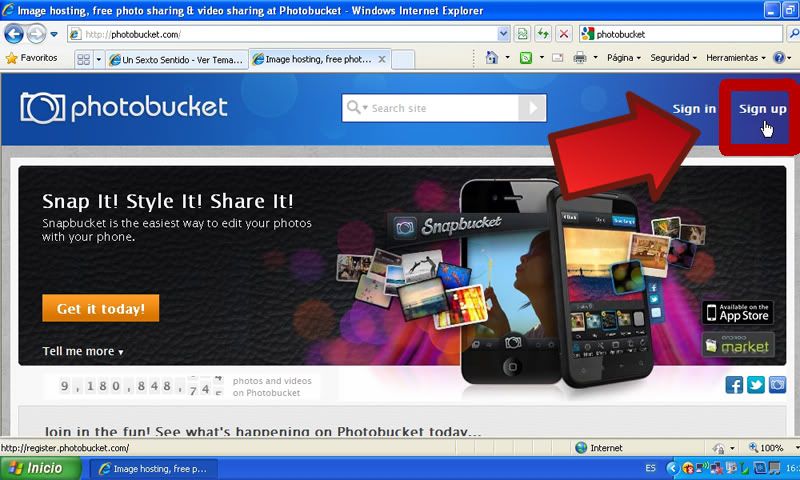The image size is (800, 480).
Task: Open the Seguridad menu
Action: pos(673,58)
